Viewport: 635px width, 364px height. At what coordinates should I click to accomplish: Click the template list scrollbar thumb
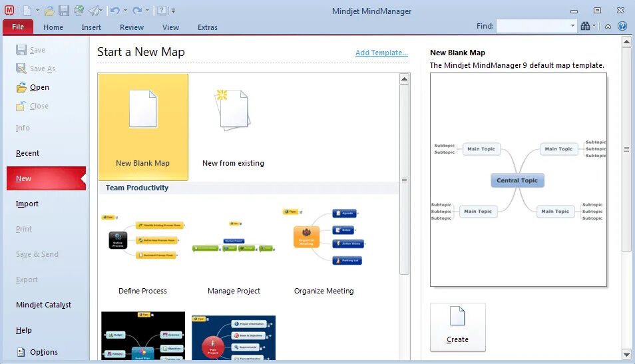pos(404,180)
